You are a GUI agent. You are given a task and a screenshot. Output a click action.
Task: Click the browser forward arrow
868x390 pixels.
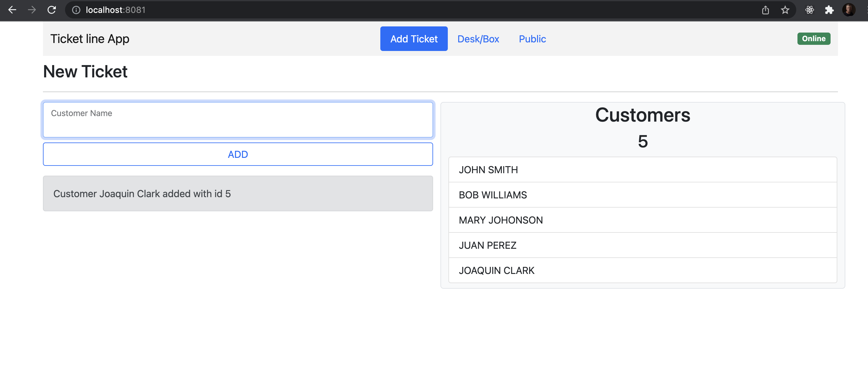click(32, 10)
